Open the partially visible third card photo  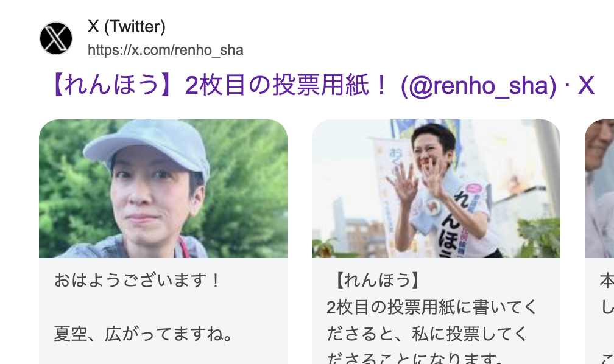(x=599, y=189)
